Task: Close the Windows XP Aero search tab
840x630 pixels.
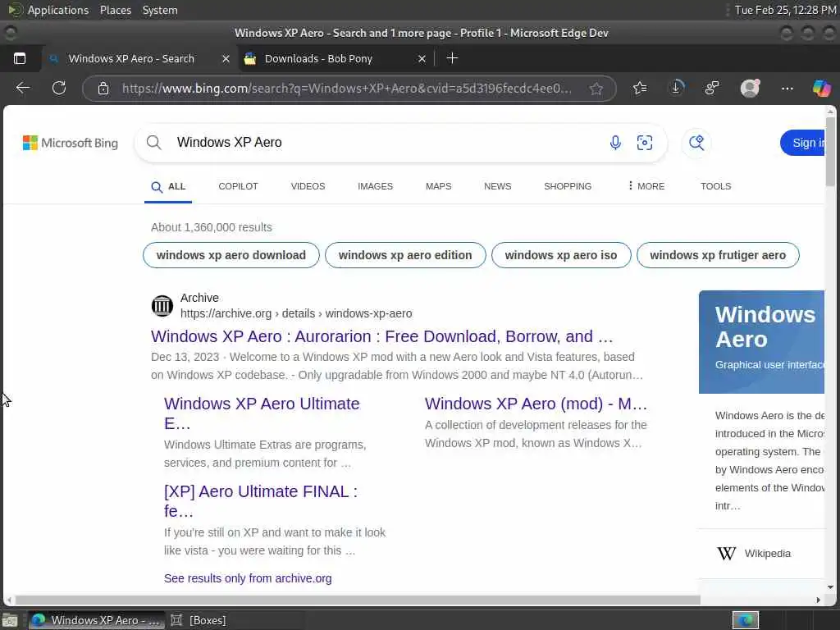Action: coord(226,59)
